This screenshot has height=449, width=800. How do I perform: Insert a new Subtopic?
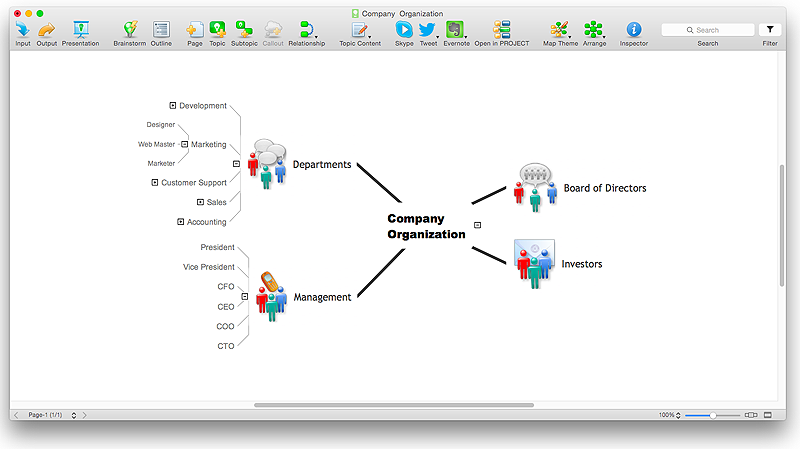click(244, 30)
